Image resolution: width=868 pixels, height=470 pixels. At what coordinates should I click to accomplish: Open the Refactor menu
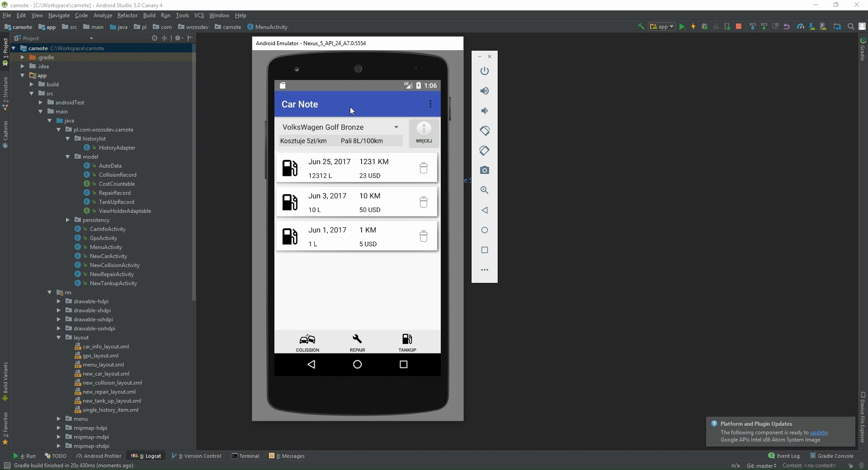(127, 15)
